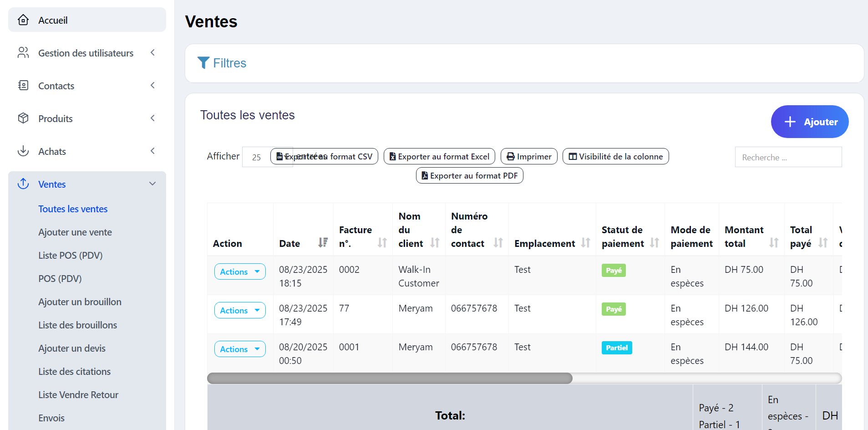Click the Achats download arrow icon
Screen dimensions: 868x430
click(23, 151)
